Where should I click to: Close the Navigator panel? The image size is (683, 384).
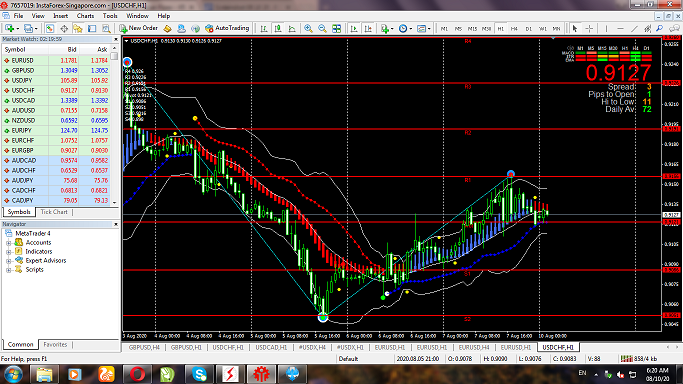pyautogui.click(x=115, y=224)
